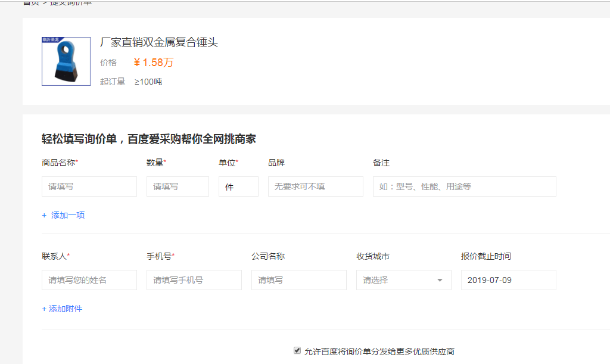
Task: Open product title 厂家直销双金属复合锤头
Action: click(x=158, y=42)
